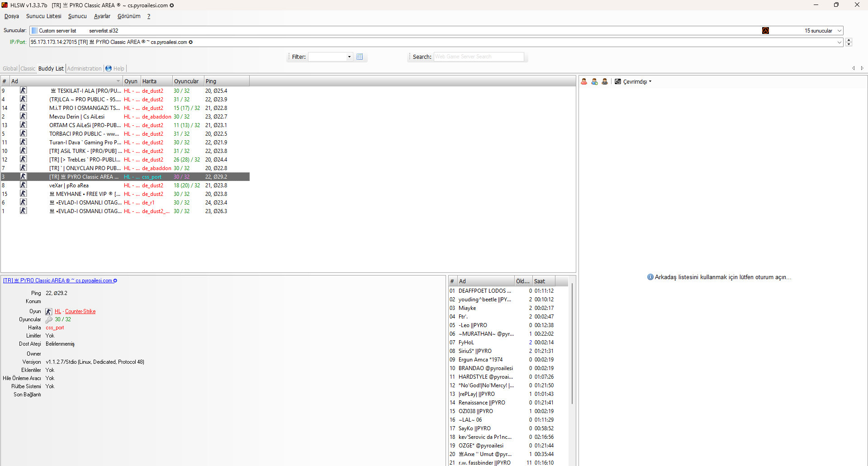This screenshot has height=466, width=868.
Task: Sort server list by Harita column
Action: point(157,81)
